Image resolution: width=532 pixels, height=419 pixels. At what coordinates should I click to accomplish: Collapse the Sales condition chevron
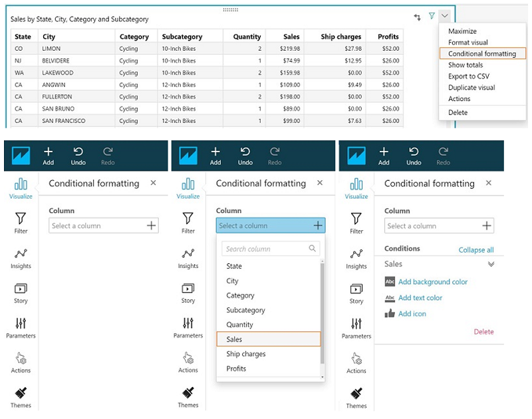click(491, 264)
